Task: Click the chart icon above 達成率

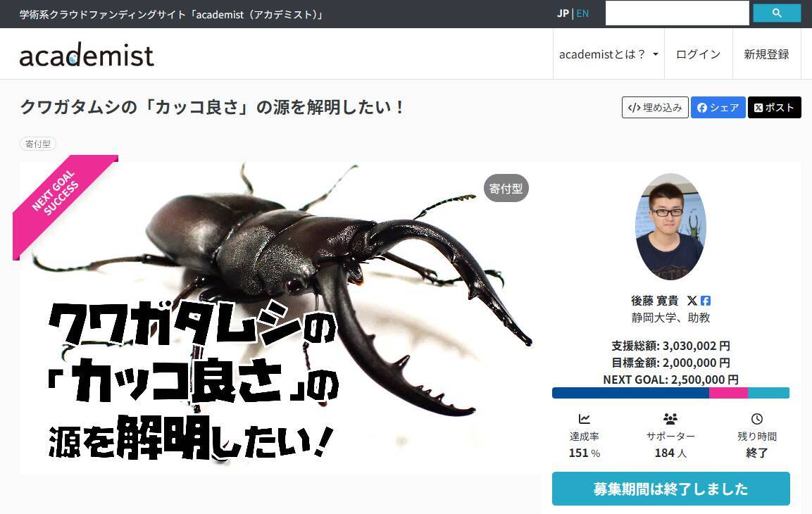Action: click(x=584, y=418)
